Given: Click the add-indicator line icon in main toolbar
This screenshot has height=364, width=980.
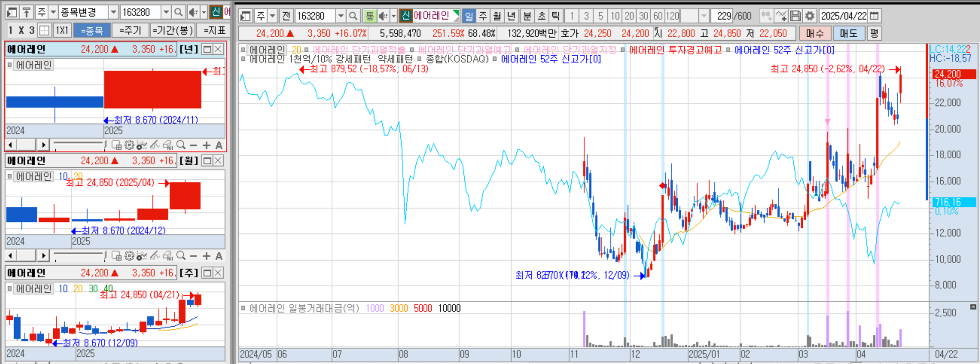Looking at the screenshot, I should (781, 16).
